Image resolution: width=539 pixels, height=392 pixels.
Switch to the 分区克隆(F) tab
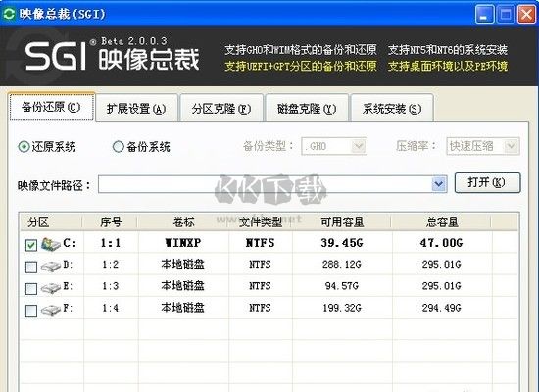click(221, 109)
